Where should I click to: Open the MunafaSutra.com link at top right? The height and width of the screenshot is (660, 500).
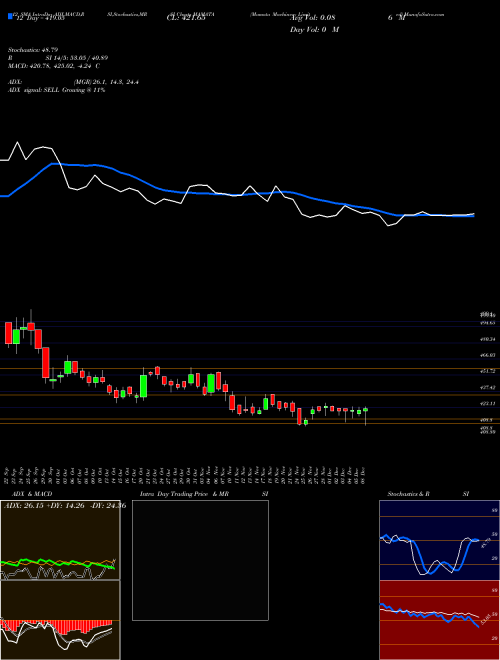coord(420,14)
